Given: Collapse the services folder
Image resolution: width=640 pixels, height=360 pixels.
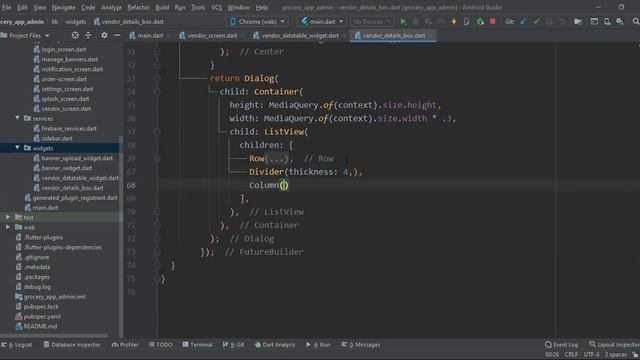Looking at the screenshot, I should coord(18,118).
